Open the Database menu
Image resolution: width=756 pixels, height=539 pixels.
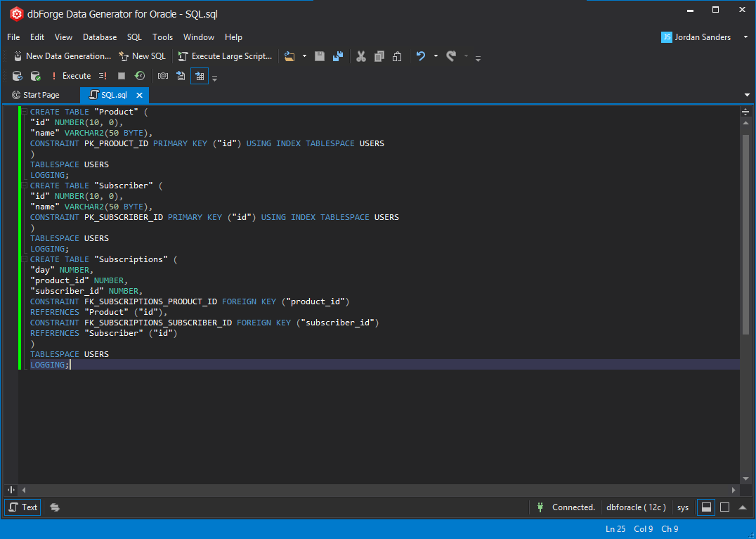[99, 37]
